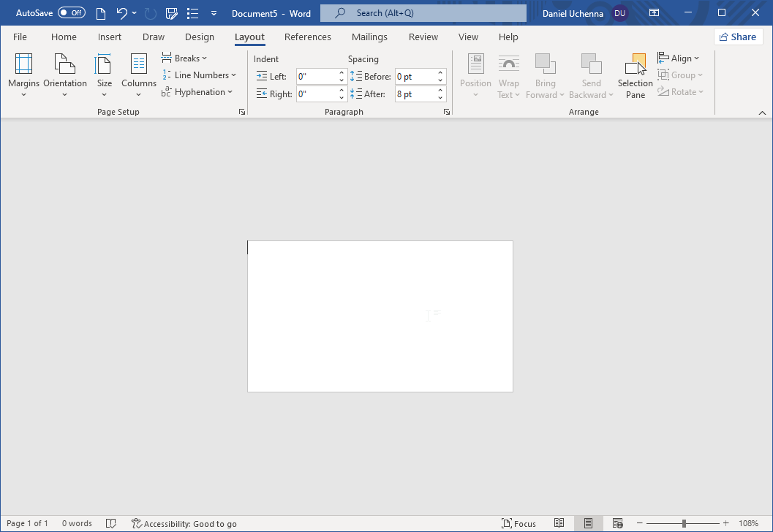Click the Save icon in title bar
The image size is (773, 532).
[x=172, y=13]
